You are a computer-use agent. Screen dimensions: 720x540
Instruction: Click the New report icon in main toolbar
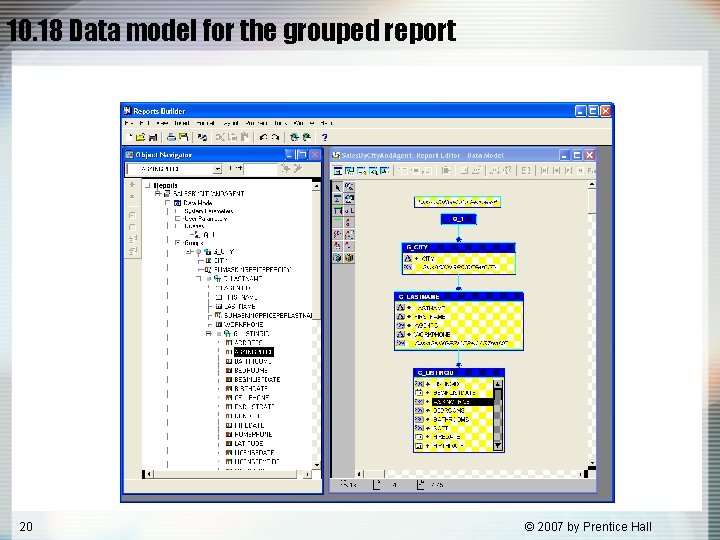(129, 137)
